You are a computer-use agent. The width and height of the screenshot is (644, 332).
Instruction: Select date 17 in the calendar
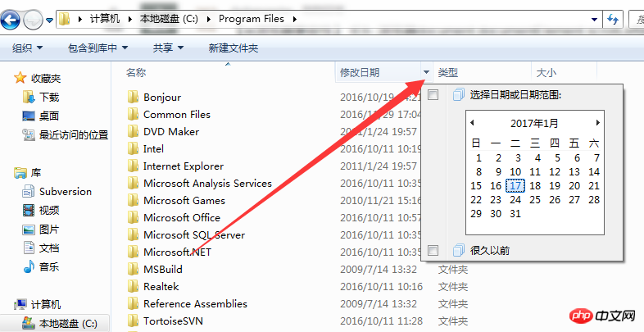[x=515, y=186]
